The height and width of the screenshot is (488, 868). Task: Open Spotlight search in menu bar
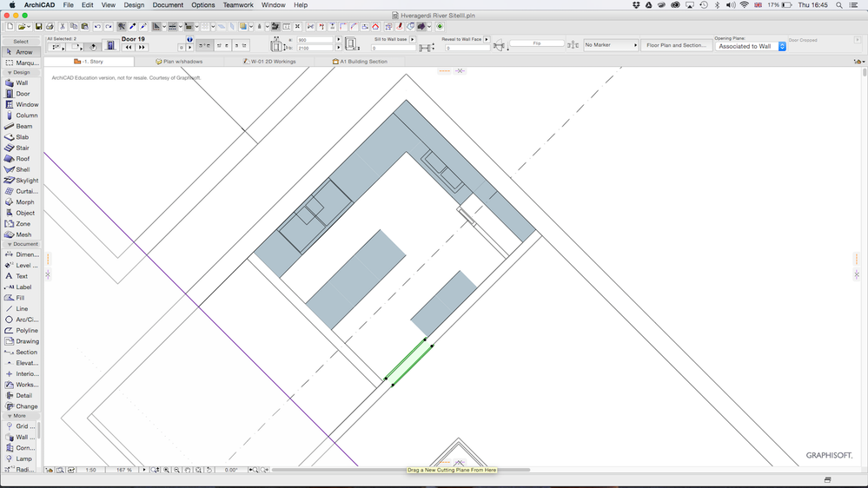point(839,5)
